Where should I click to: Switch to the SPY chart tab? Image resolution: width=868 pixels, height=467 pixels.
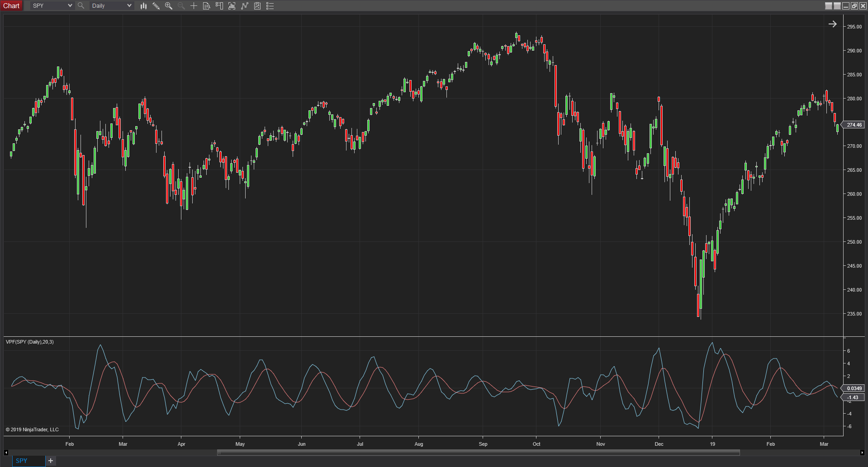click(x=28, y=461)
